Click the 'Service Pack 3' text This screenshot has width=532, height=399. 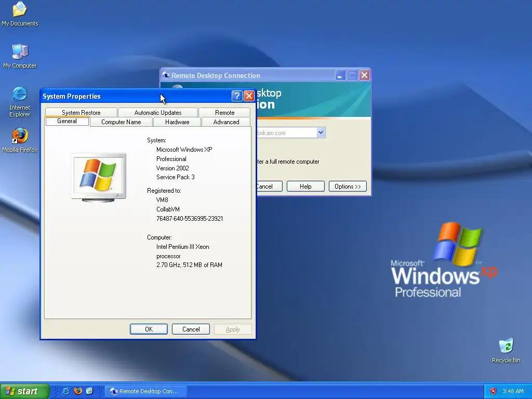(176, 177)
